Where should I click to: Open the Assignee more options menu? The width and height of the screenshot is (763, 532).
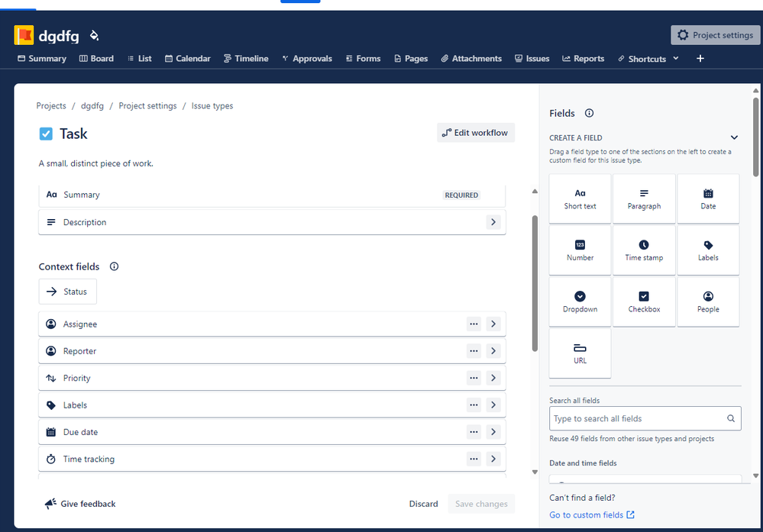(x=474, y=324)
